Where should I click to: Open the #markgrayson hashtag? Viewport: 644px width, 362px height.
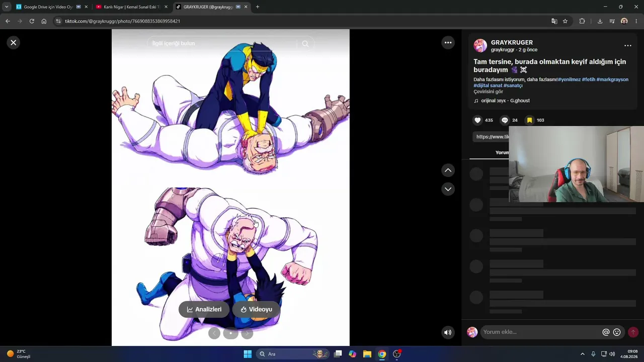(x=612, y=79)
